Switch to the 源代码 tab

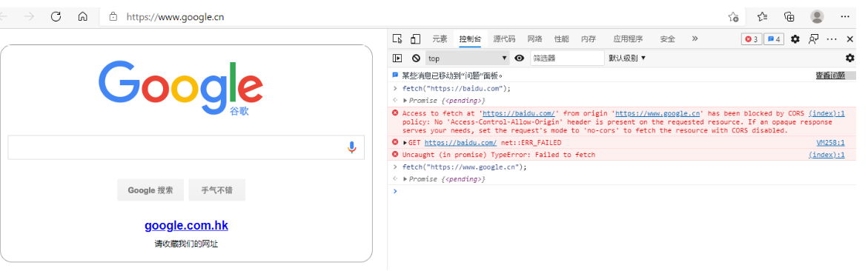coord(504,39)
